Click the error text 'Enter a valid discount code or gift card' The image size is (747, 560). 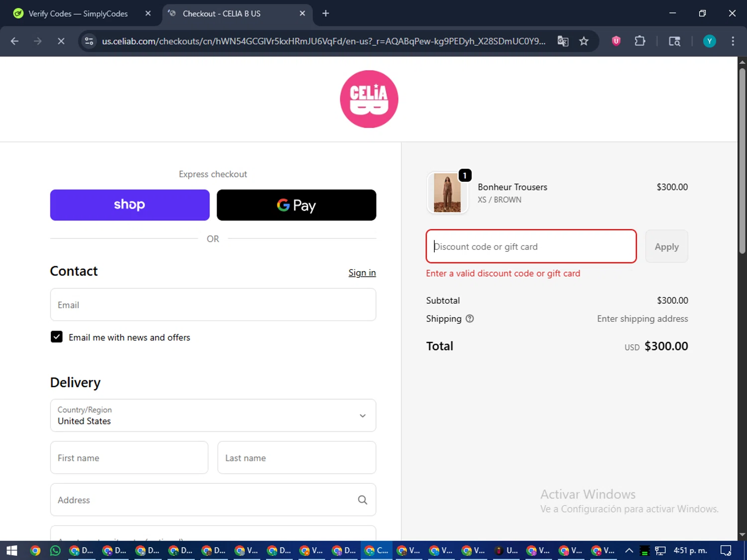503,273
